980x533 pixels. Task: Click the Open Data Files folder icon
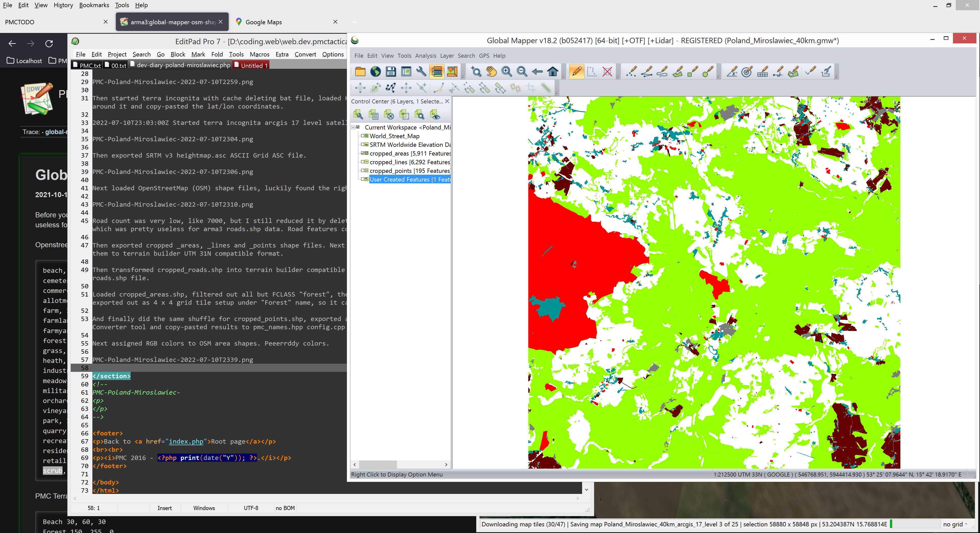point(360,71)
